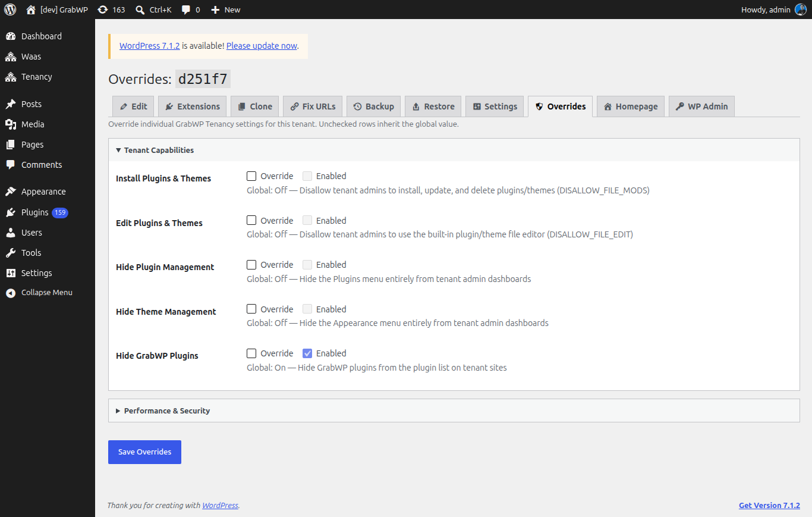Click the Posts pushpin icon
This screenshot has width=812, height=517.
(11, 104)
